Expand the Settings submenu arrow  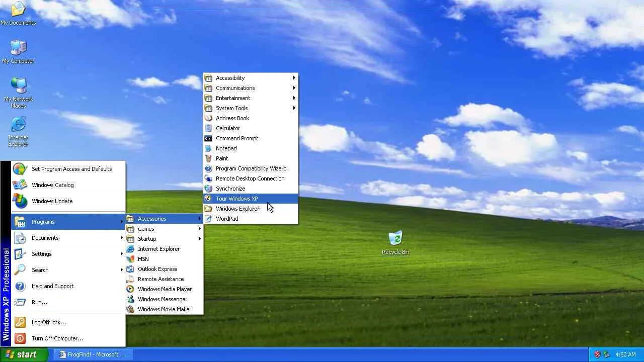coord(122,254)
